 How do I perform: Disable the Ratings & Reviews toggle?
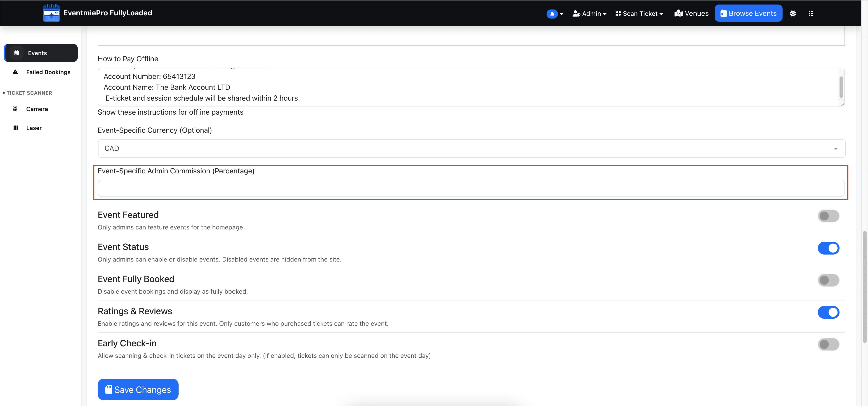click(828, 312)
